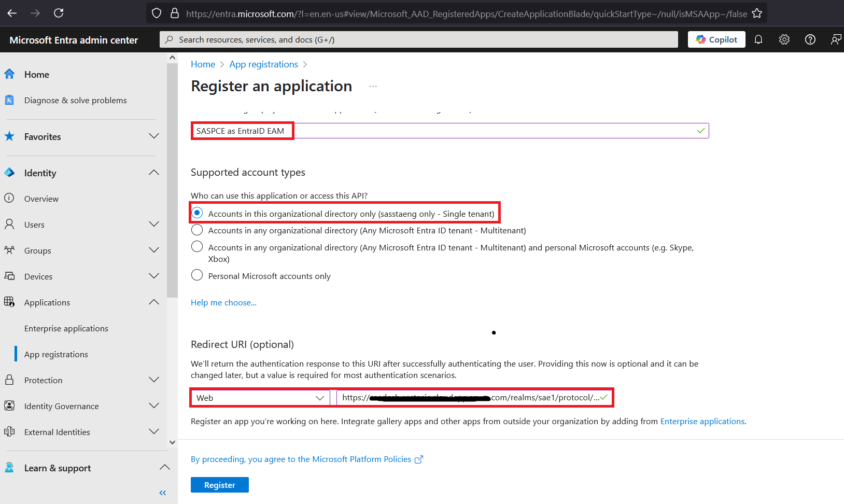Expand the Users section in sidebar
This screenshot has height=504, width=844.
click(x=153, y=225)
